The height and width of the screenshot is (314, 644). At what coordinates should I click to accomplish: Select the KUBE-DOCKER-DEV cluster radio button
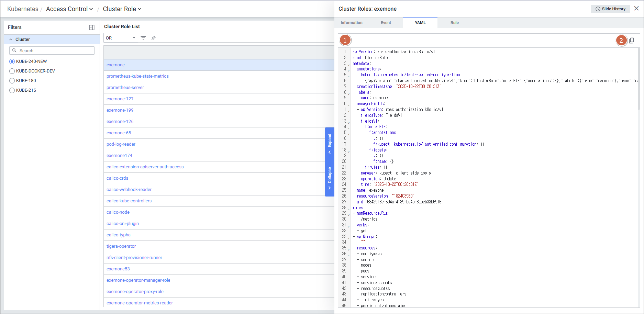(12, 71)
